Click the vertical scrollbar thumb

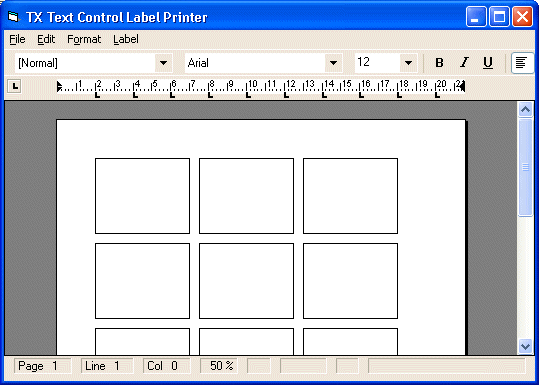[525, 167]
